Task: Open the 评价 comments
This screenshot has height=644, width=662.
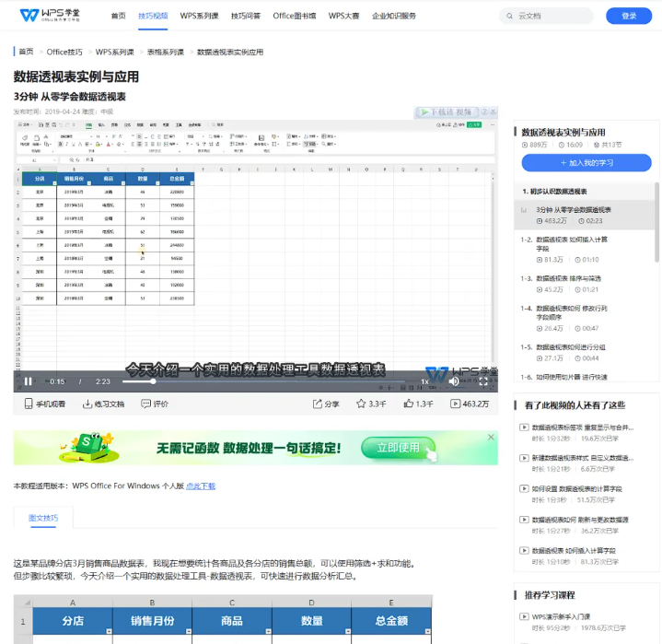Action: pyautogui.click(x=155, y=404)
